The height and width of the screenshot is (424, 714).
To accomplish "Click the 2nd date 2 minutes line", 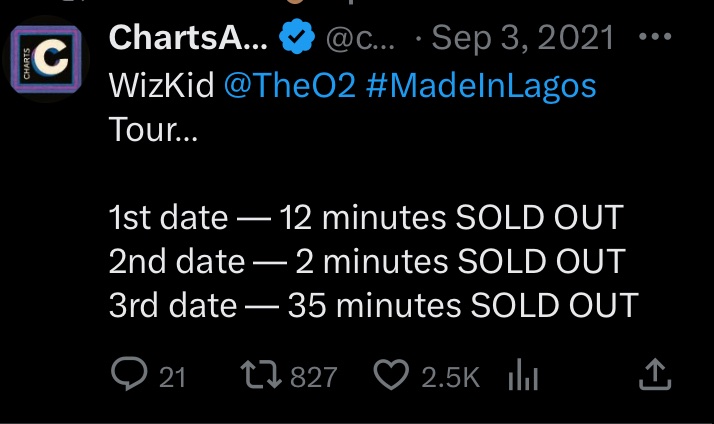I will pyautogui.click(x=367, y=261).
